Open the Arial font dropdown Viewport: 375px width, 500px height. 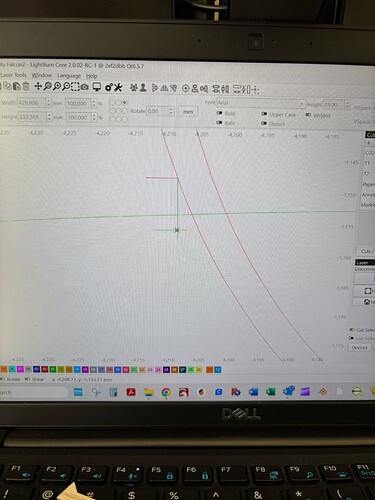261,103
